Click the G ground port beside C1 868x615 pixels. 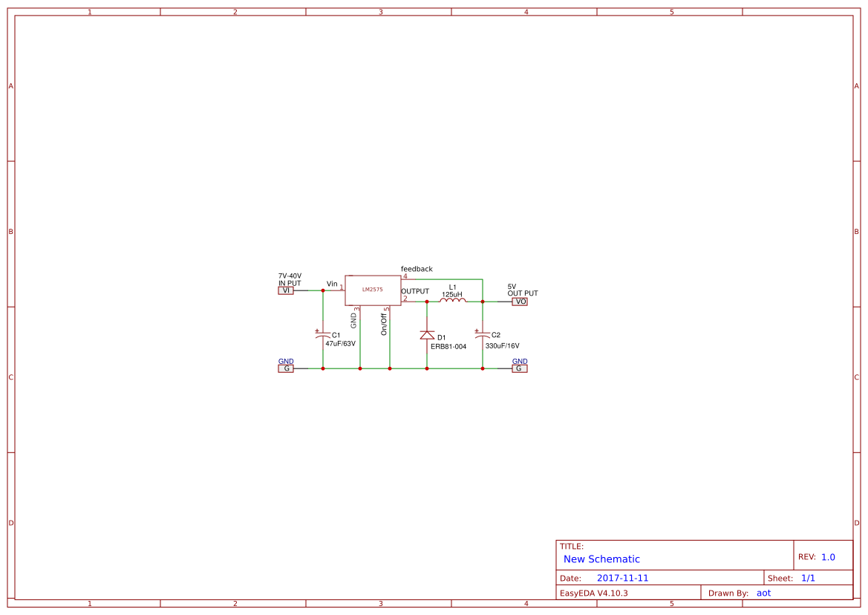[x=286, y=368]
